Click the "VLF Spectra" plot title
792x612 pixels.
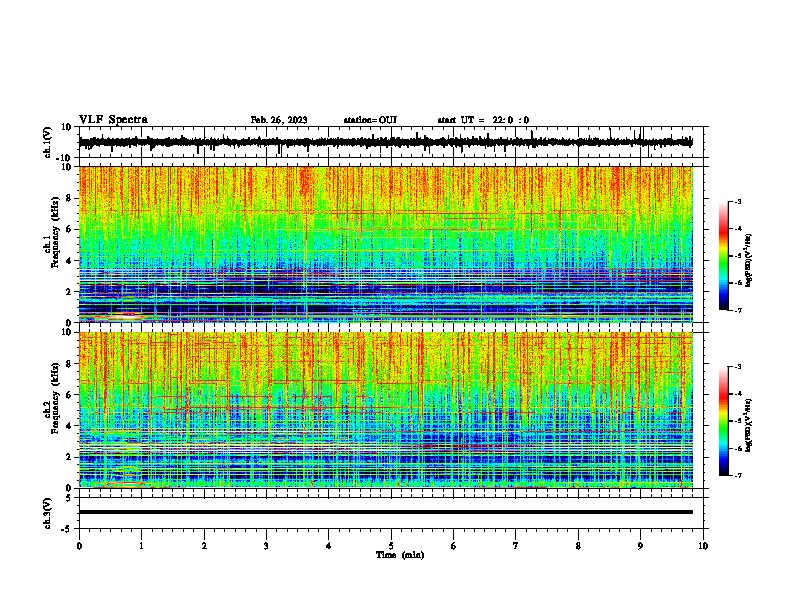pyautogui.click(x=114, y=120)
